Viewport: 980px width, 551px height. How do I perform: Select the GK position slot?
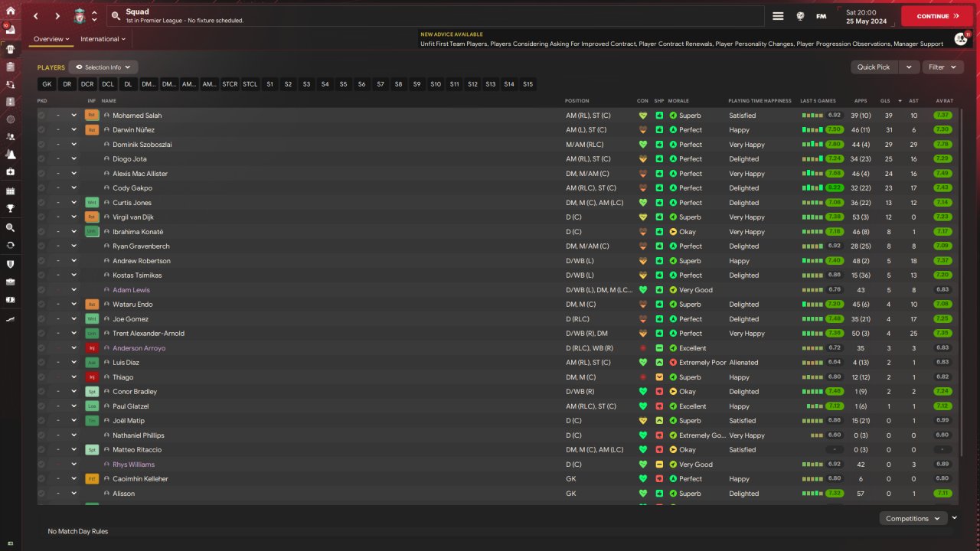click(x=47, y=84)
